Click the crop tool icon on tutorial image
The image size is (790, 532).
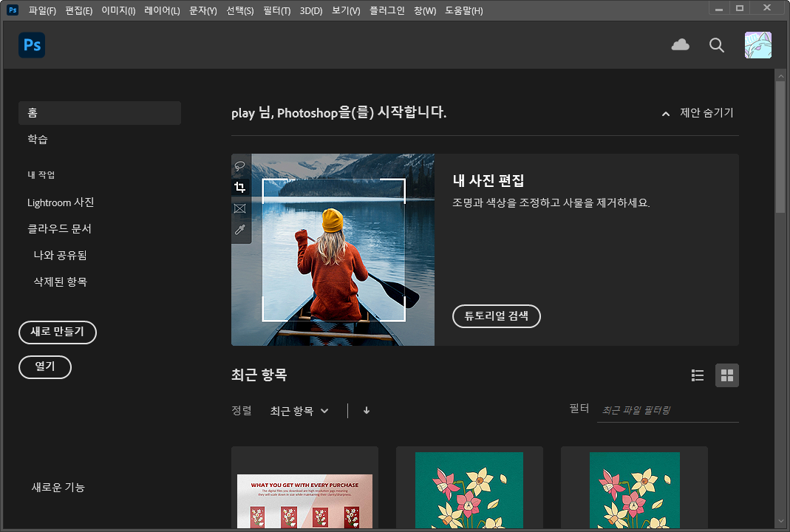coord(240,188)
